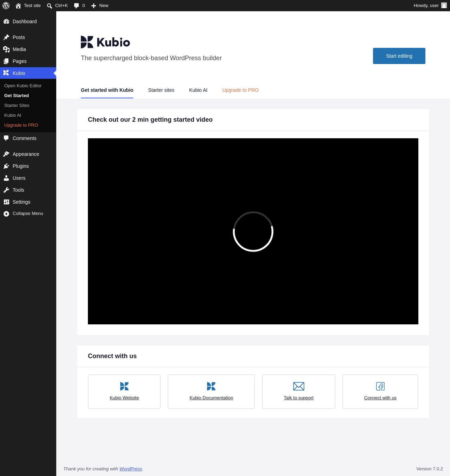Click the home icon beside Test site

[x=18, y=6]
